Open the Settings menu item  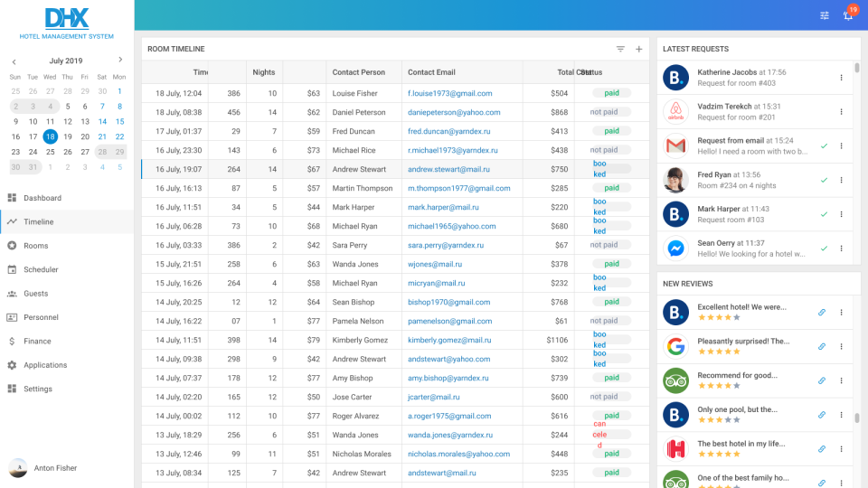click(66, 389)
